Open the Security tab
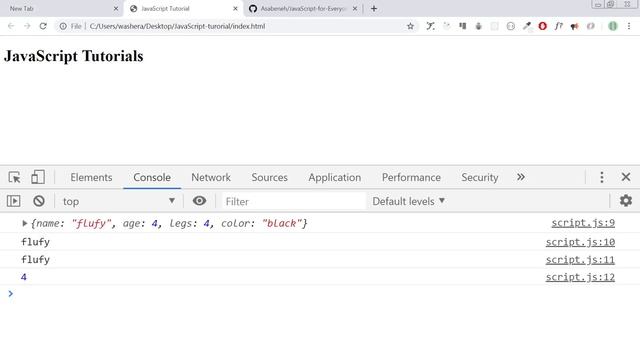The width and height of the screenshot is (640, 360). (480, 178)
